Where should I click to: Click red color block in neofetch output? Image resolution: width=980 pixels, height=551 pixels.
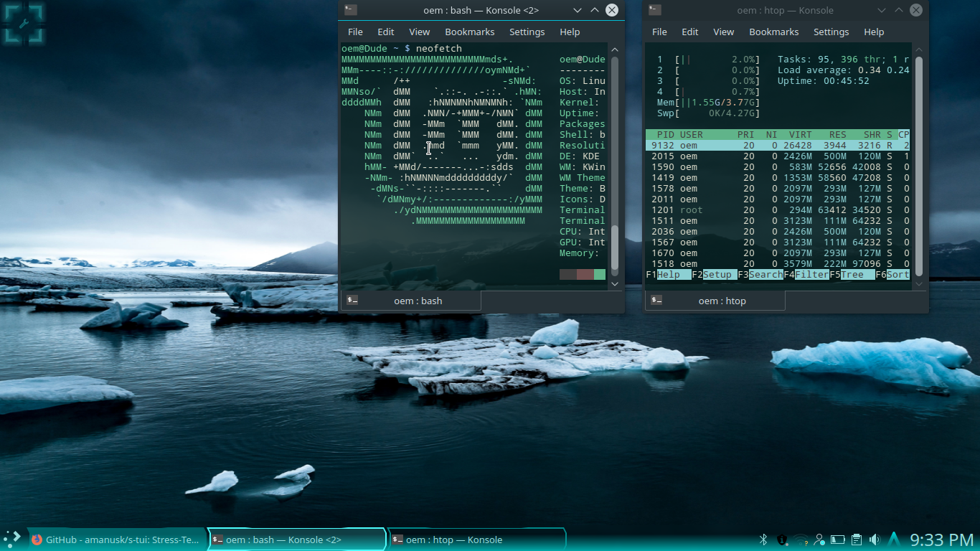tap(585, 275)
